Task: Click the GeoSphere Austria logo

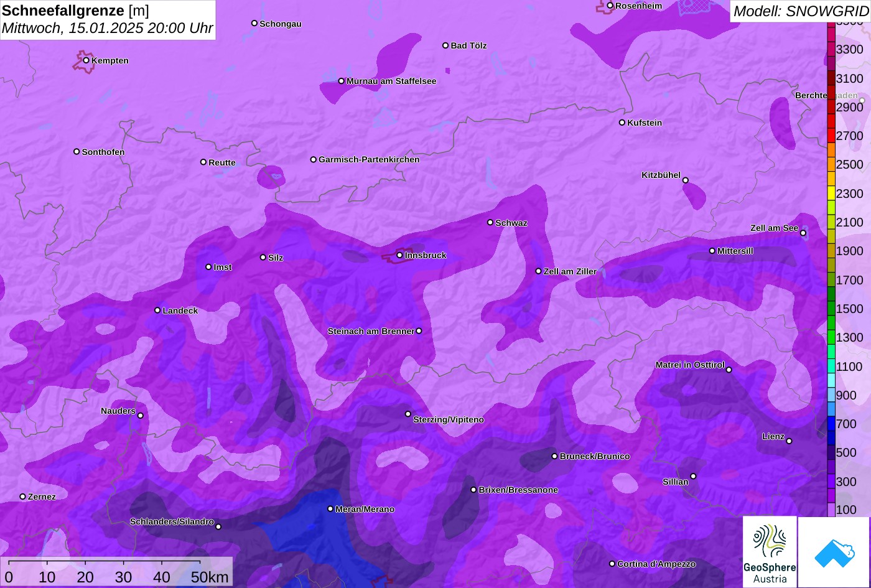Action: click(x=770, y=551)
